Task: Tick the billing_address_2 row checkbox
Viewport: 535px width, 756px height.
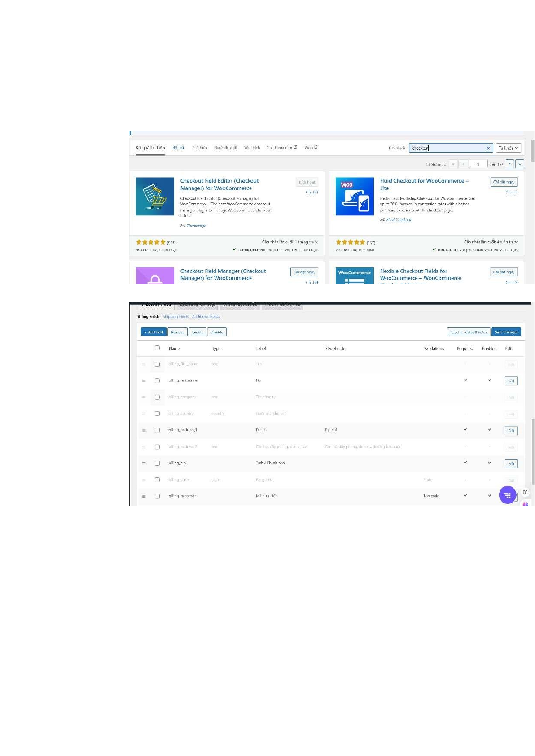Action: 157,447
